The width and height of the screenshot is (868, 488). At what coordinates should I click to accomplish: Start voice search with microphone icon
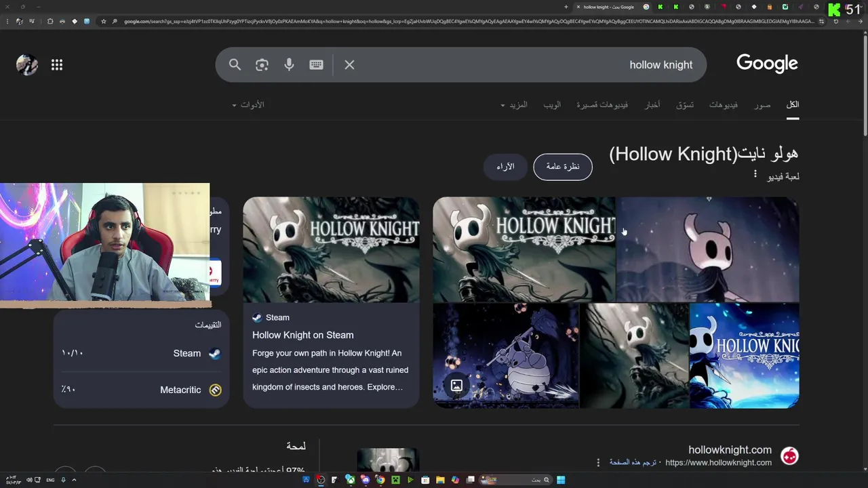pos(289,64)
